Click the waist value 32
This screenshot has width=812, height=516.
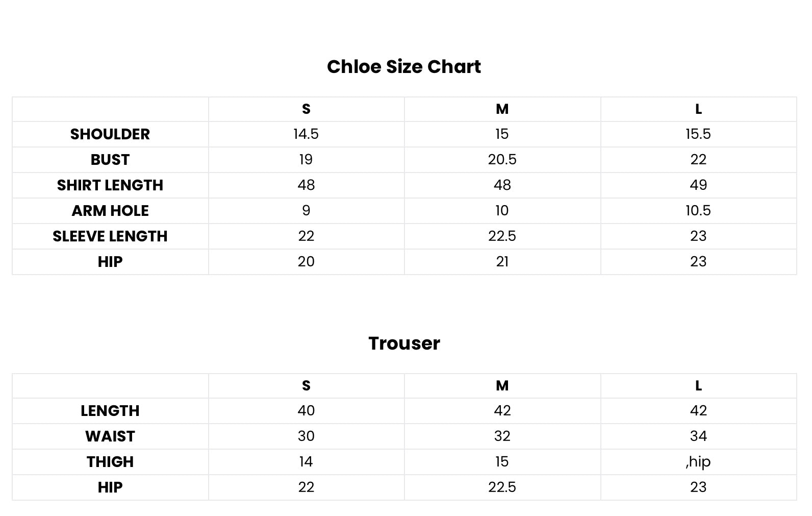click(x=502, y=436)
